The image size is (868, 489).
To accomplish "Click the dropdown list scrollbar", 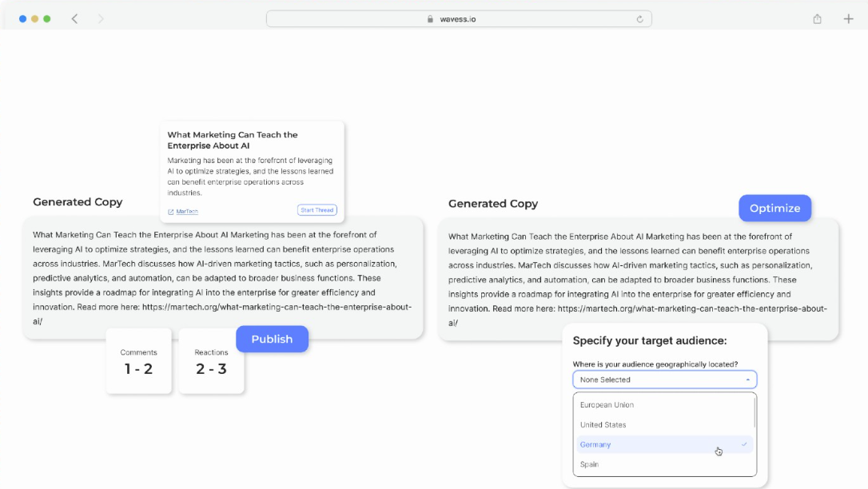I will tap(755, 411).
